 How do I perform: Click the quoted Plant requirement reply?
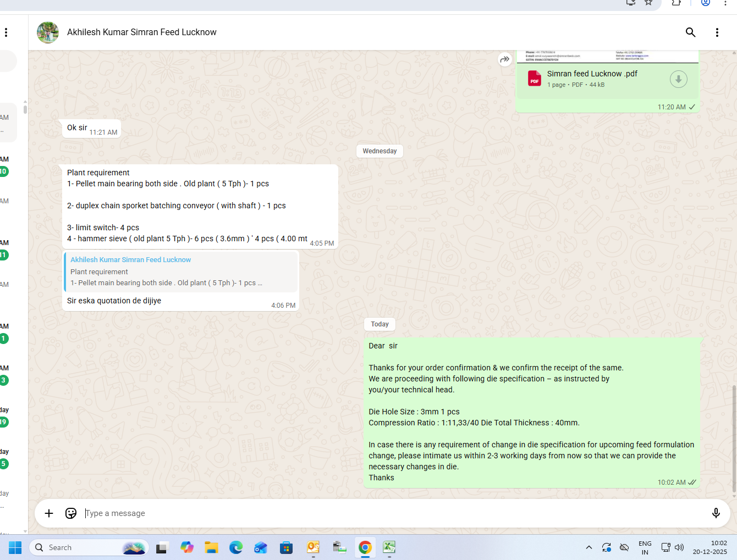180,271
